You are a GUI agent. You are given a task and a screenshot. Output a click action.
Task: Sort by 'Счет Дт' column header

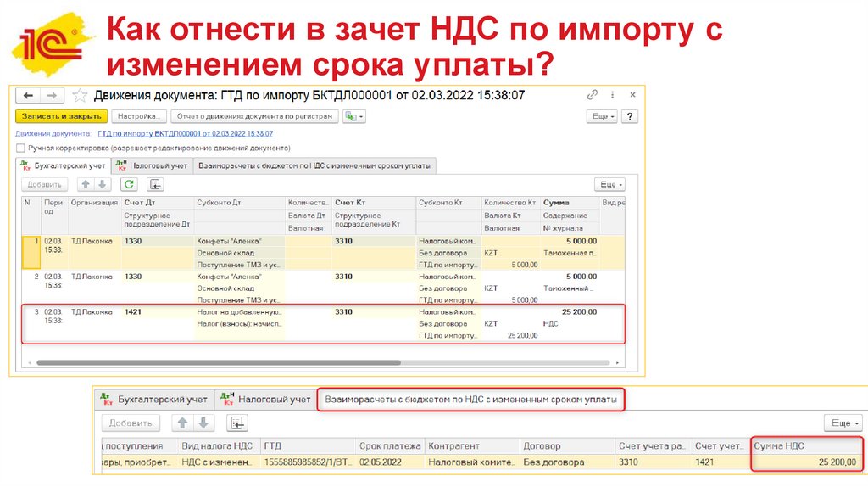tap(140, 203)
